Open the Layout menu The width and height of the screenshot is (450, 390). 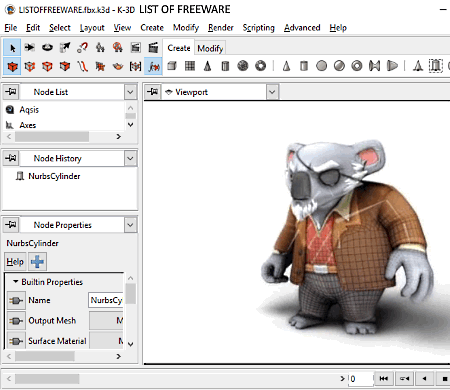(92, 28)
